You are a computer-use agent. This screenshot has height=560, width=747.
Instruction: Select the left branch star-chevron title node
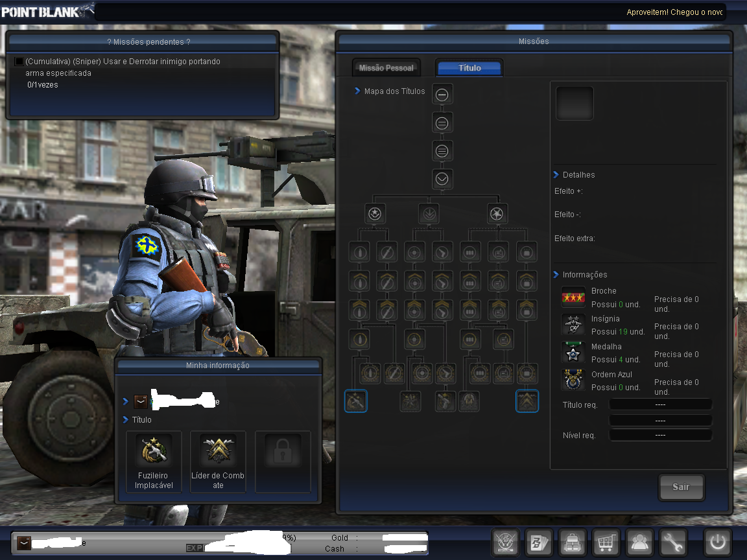374,214
